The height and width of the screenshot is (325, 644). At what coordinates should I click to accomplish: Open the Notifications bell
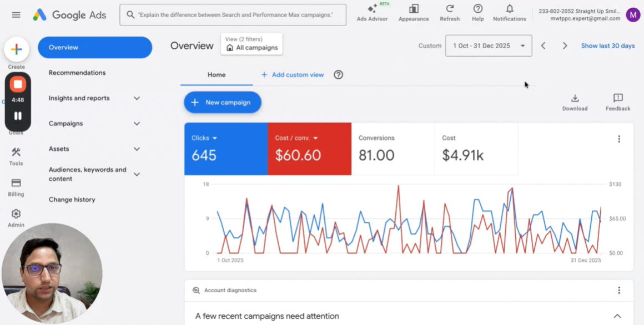pyautogui.click(x=509, y=13)
